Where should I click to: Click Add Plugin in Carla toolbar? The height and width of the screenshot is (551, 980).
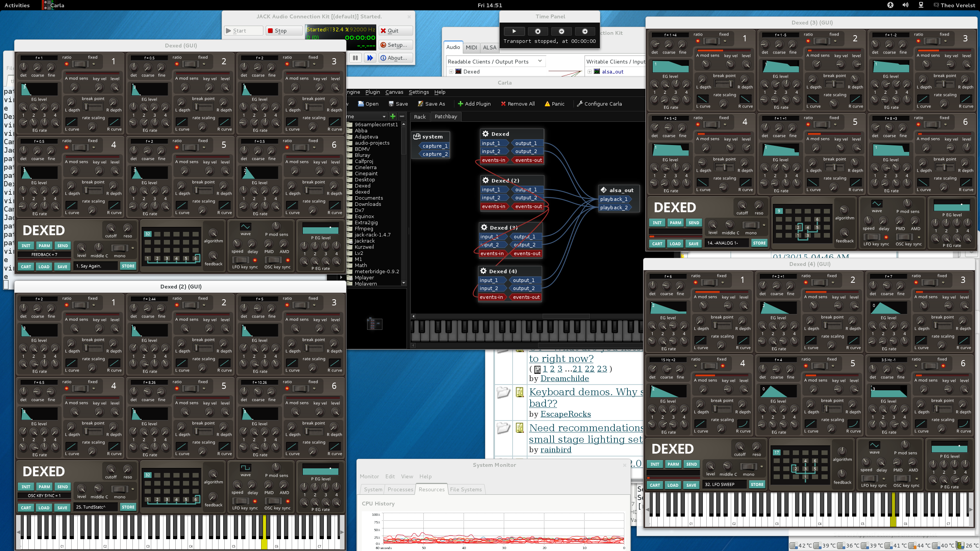pyautogui.click(x=474, y=104)
